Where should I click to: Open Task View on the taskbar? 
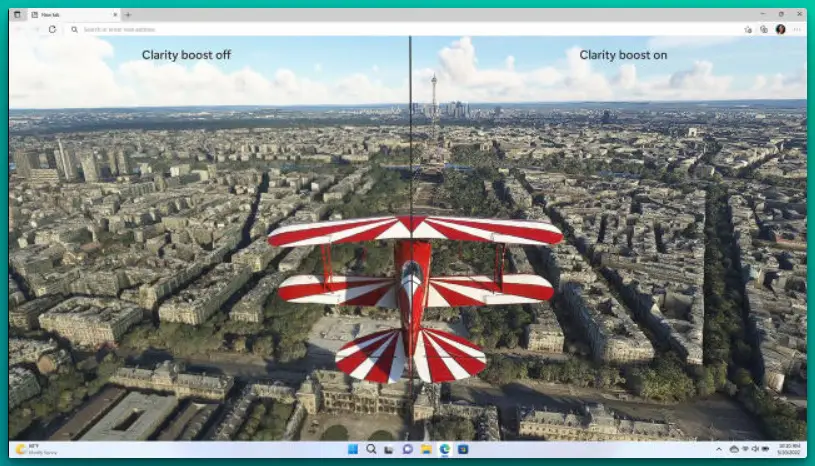coord(389,449)
